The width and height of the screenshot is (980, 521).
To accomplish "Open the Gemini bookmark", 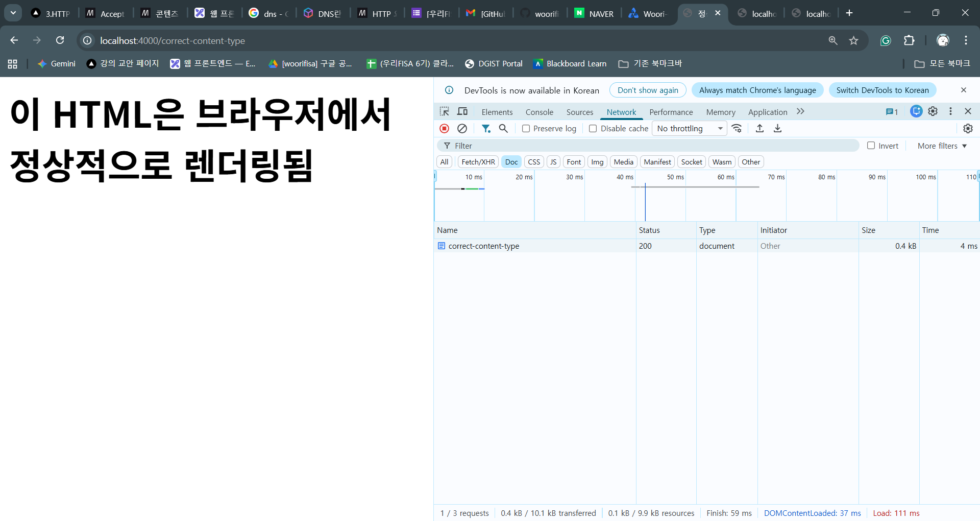I will (x=57, y=64).
